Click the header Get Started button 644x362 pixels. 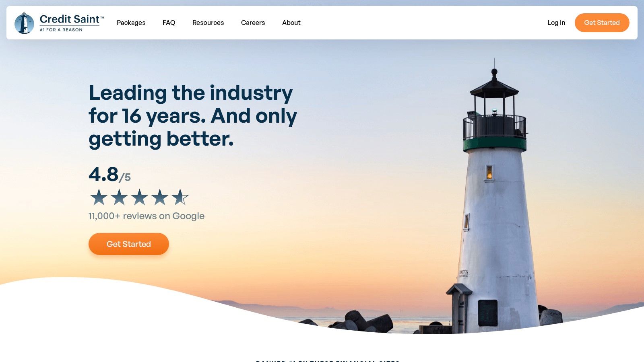(x=602, y=23)
